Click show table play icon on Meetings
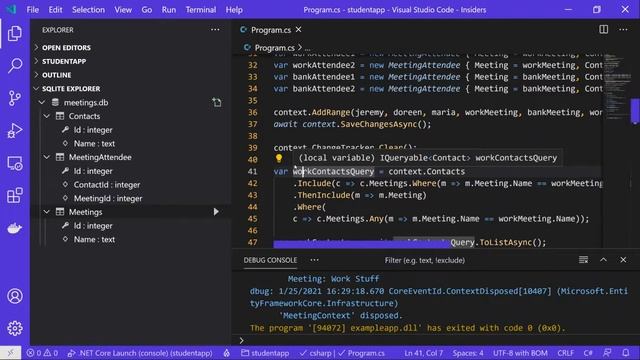 (x=216, y=212)
